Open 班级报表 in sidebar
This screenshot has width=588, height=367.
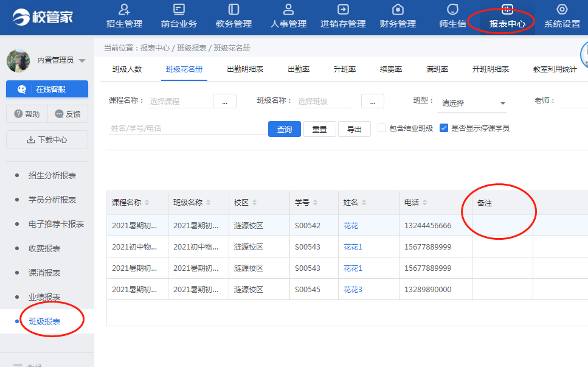(x=44, y=321)
